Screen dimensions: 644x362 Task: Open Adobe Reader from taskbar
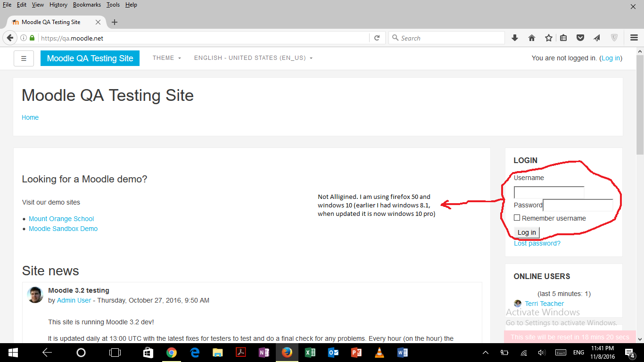click(240, 353)
